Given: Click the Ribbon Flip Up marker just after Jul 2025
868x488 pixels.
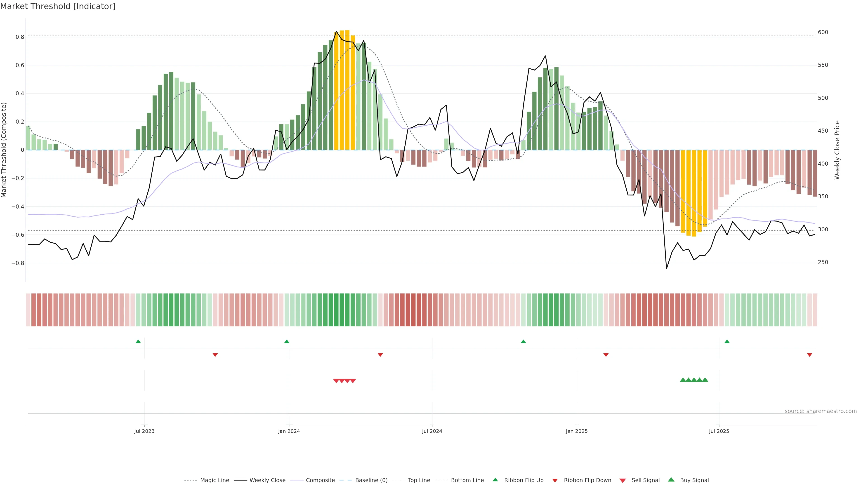Looking at the screenshot, I should tap(727, 342).
